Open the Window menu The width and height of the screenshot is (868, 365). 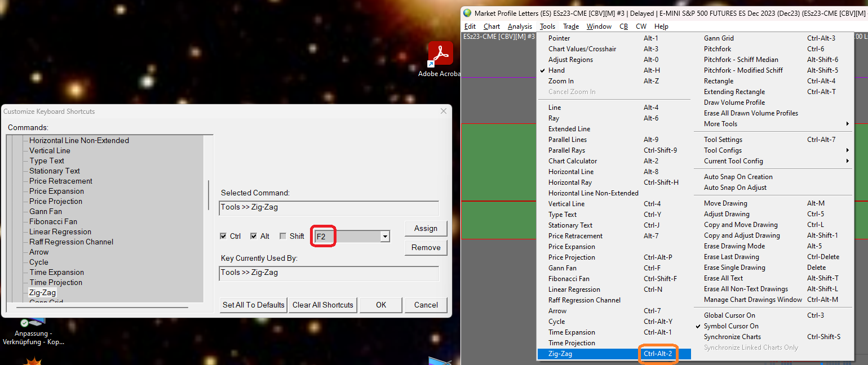pos(599,26)
